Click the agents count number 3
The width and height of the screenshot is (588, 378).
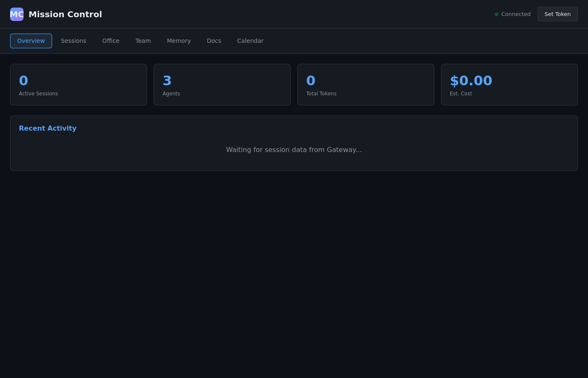167,81
